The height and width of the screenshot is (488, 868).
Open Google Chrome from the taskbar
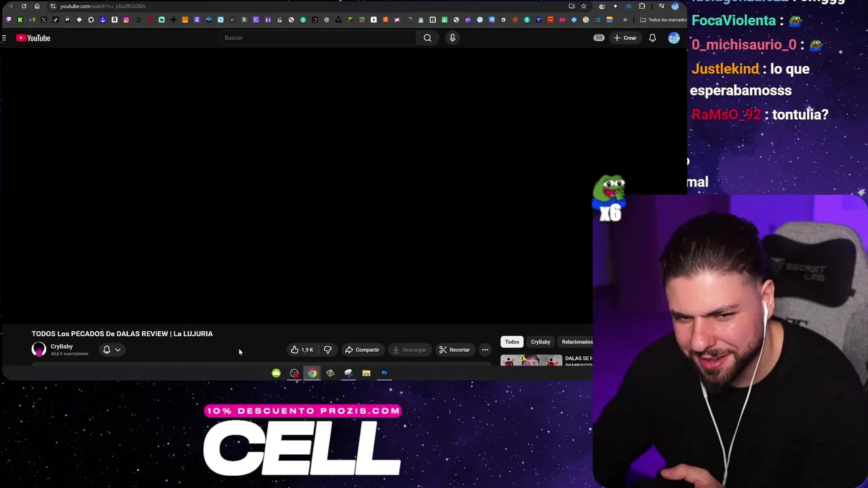[x=312, y=373]
